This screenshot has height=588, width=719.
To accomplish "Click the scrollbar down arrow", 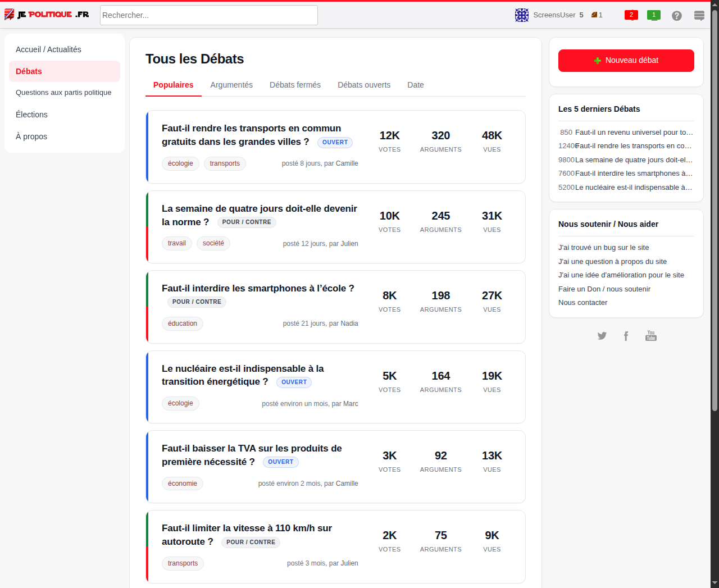I will coord(715,583).
